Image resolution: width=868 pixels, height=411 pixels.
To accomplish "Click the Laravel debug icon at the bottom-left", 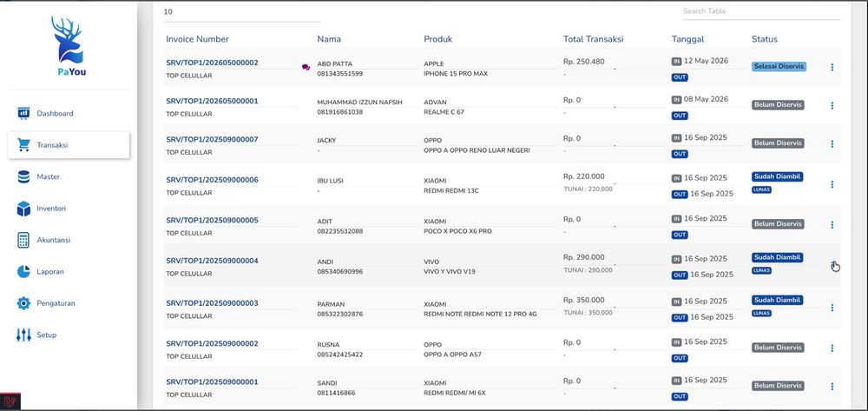I will [10, 401].
